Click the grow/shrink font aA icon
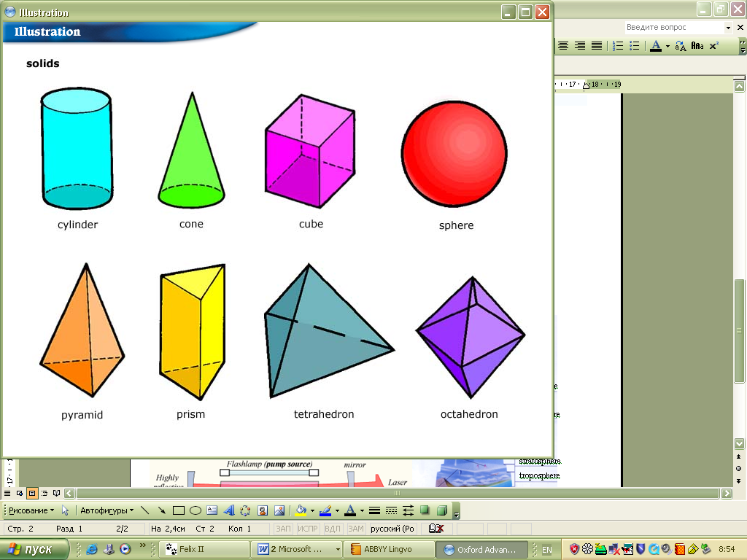 click(681, 46)
